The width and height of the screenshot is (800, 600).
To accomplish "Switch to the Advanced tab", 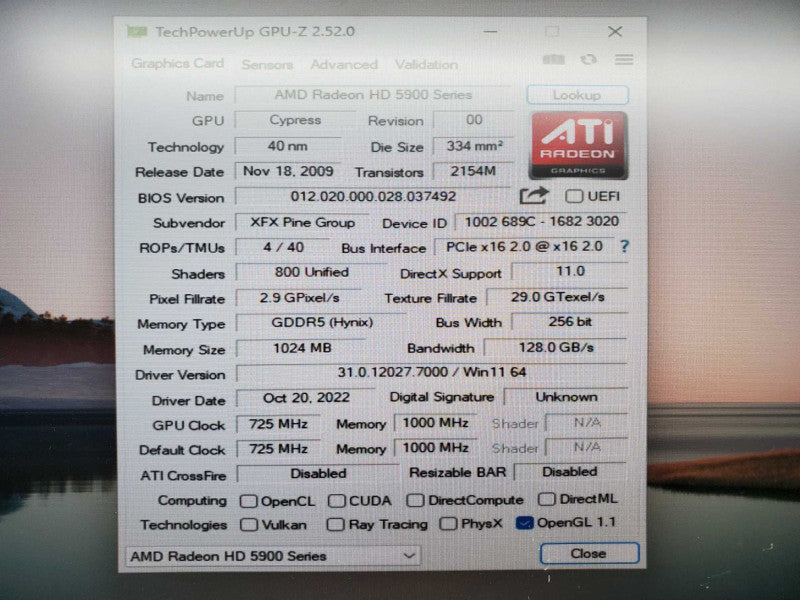I will click(344, 65).
